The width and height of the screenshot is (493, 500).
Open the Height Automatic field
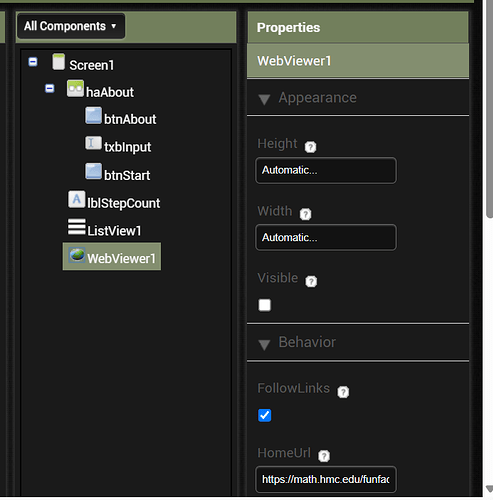(326, 171)
